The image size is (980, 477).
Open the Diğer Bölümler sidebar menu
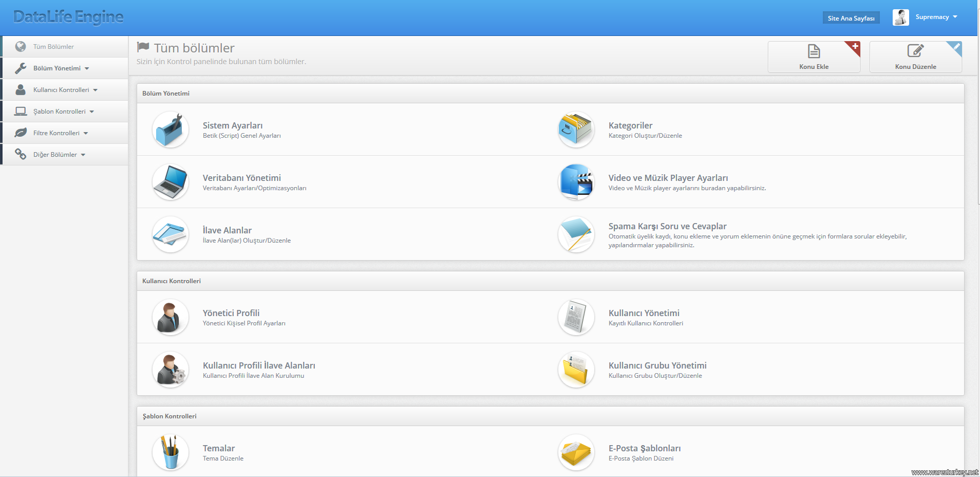(65, 155)
